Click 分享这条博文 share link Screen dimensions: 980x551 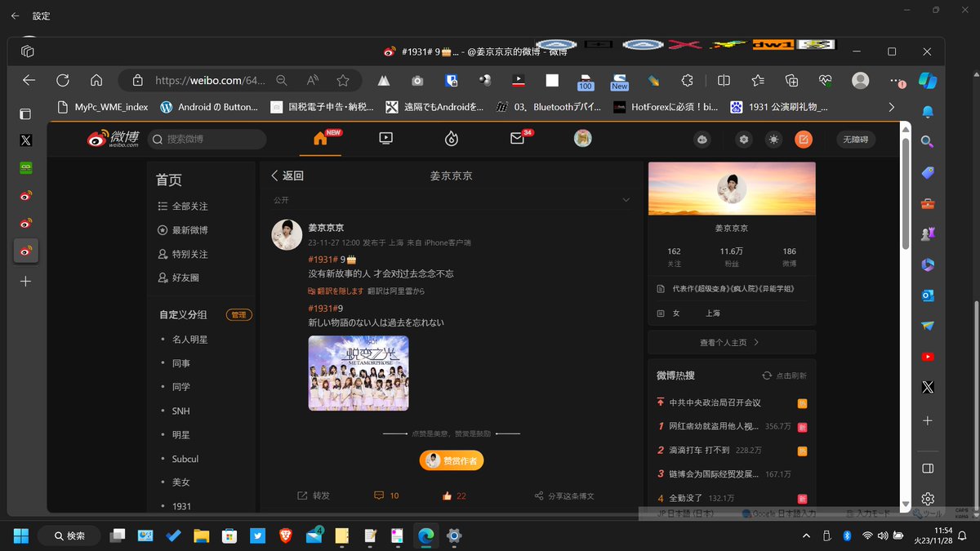564,495
